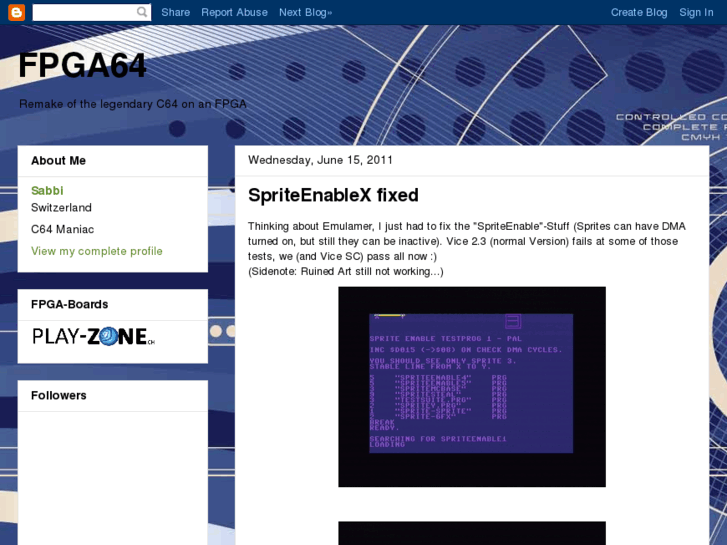
Task: Click the C64 Maniac text
Action: click(x=63, y=229)
